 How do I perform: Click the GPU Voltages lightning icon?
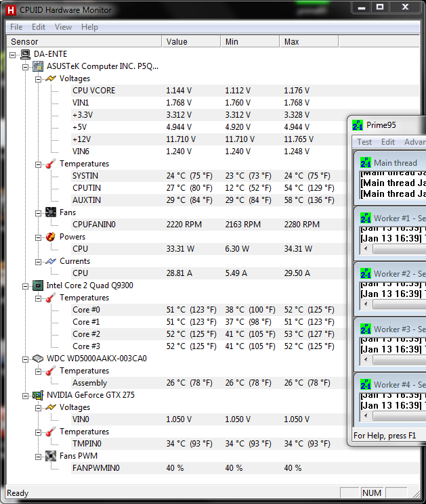[x=51, y=407]
